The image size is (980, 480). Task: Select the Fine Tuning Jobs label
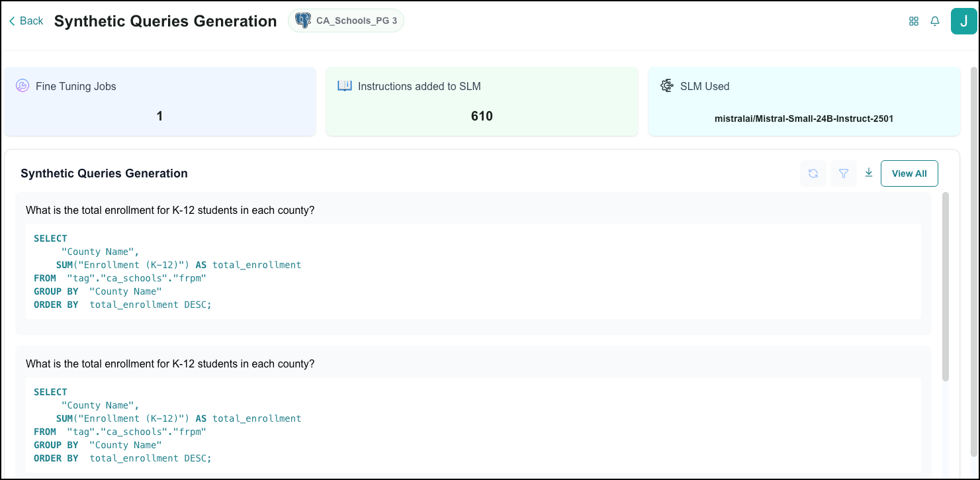click(x=76, y=86)
